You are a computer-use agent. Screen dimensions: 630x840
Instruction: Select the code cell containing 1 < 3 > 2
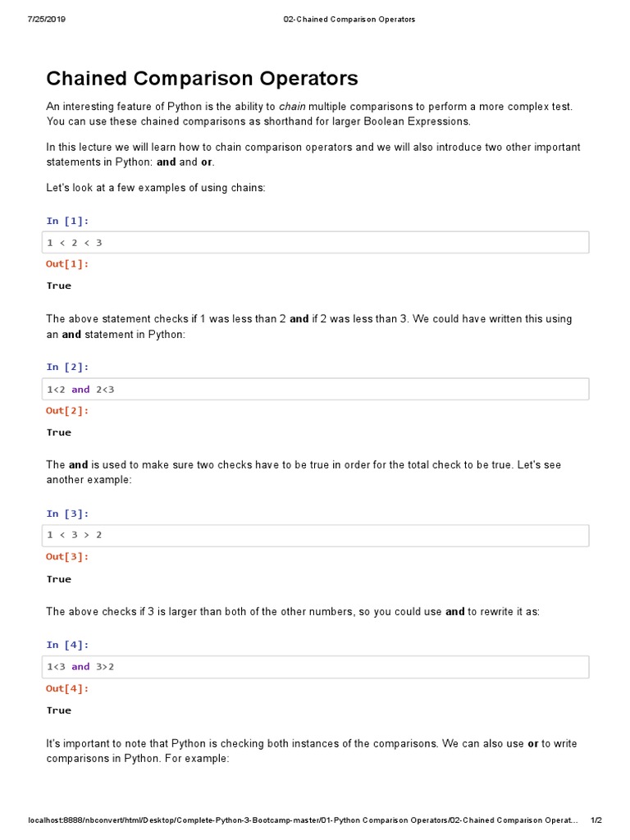coord(315,536)
